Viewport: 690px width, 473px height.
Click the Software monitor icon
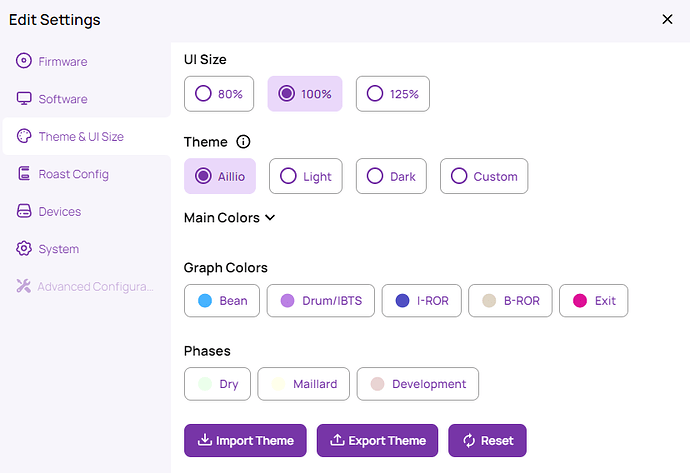pyautogui.click(x=24, y=99)
